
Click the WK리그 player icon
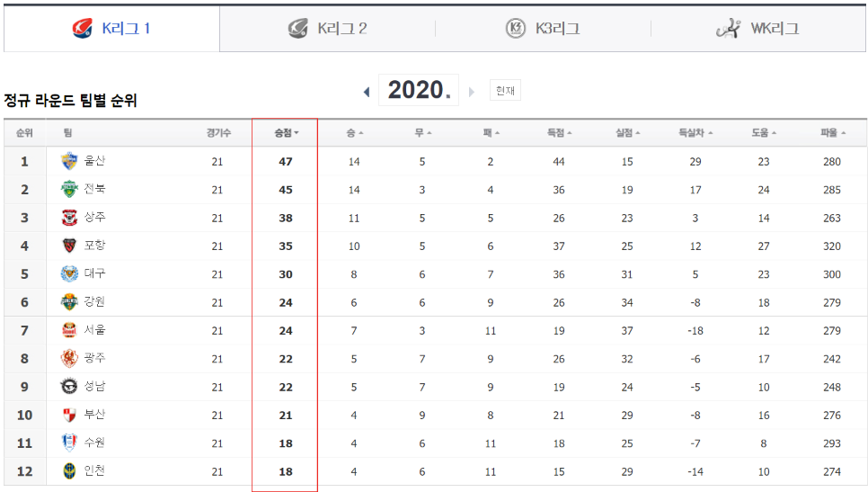[x=729, y=28]
